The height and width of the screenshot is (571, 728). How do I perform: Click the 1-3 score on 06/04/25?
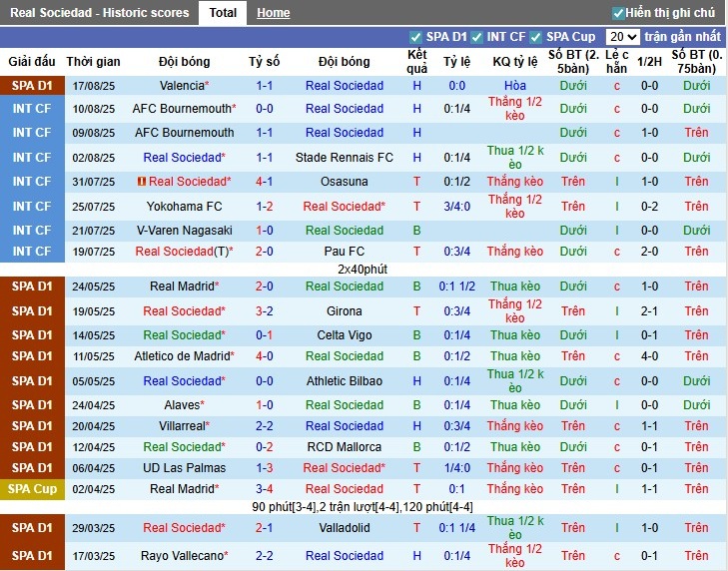pos(265,468)
